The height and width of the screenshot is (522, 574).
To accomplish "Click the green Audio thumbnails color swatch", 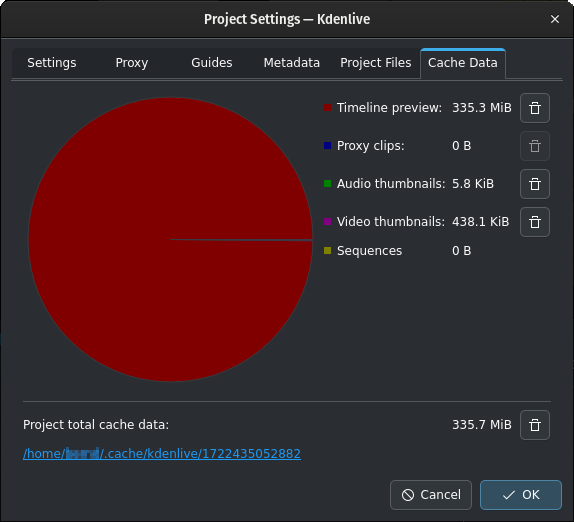I will (328, 183).
